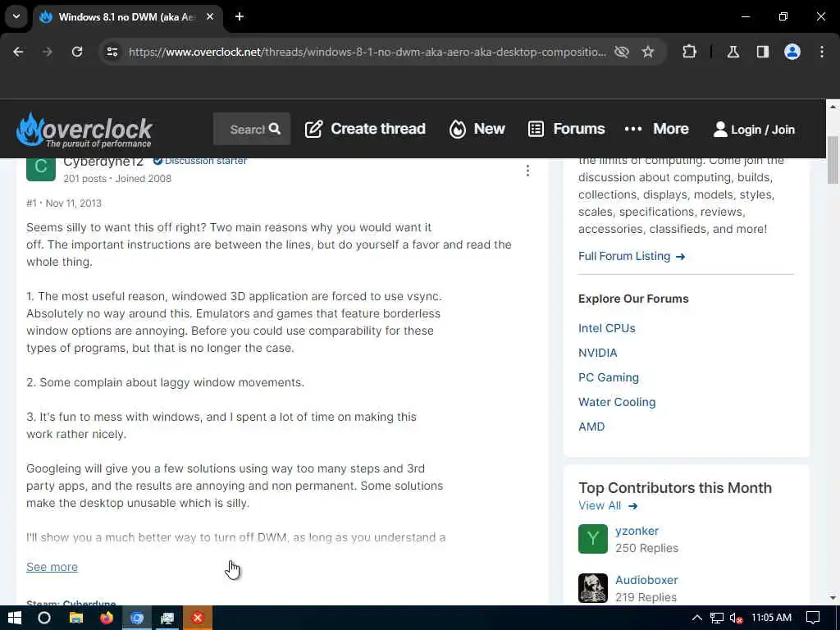Image resolution: width=840 pixels, height=630 pixels.
Task: Start a new thread with Create thread
Action: click(365, 129)
